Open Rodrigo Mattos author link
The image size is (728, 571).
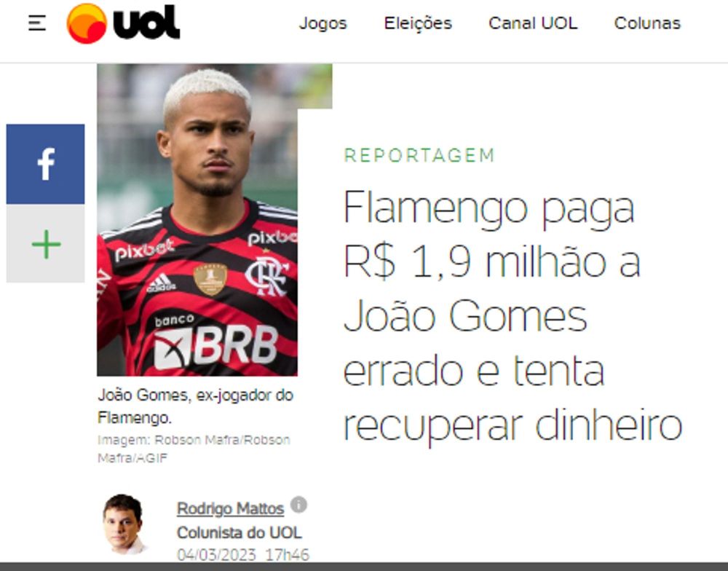click(x=230, y=509)
